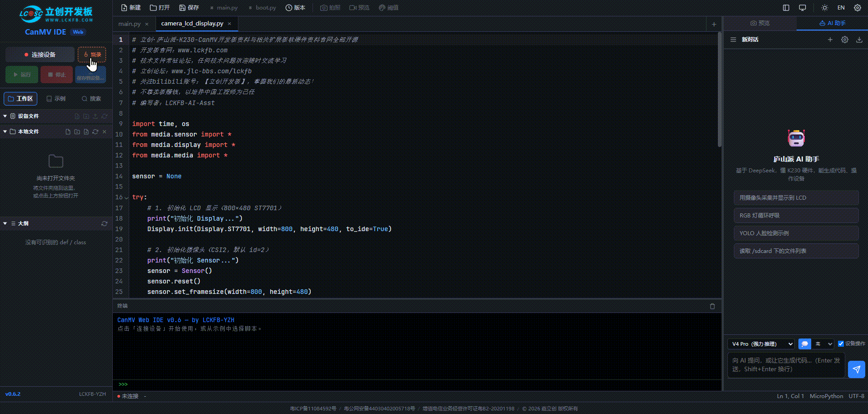Click the red 停止 stop button
The width and height of the screenshot is (868, 414).
57,75
